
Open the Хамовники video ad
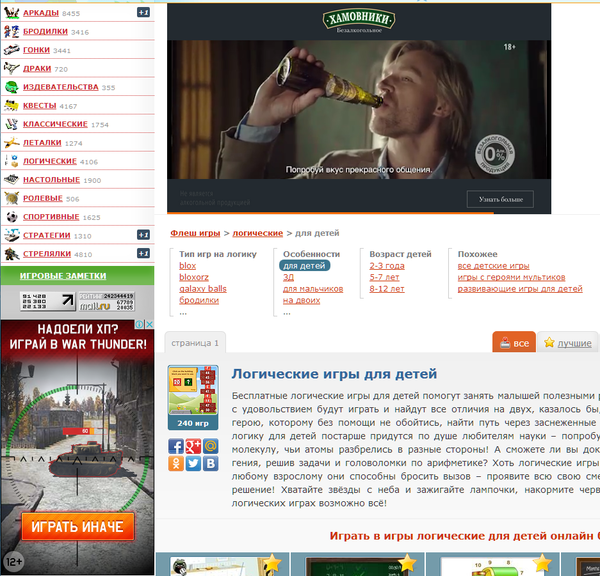coord(359,109)
